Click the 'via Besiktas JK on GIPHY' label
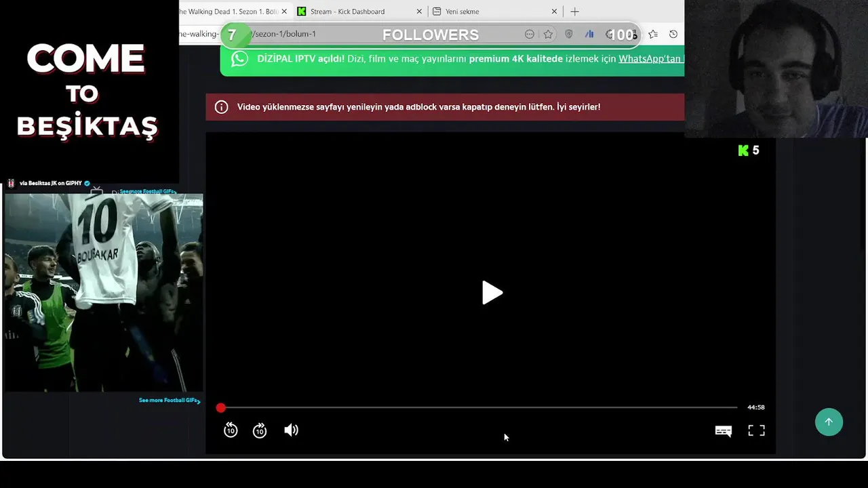 pos(50,183)
